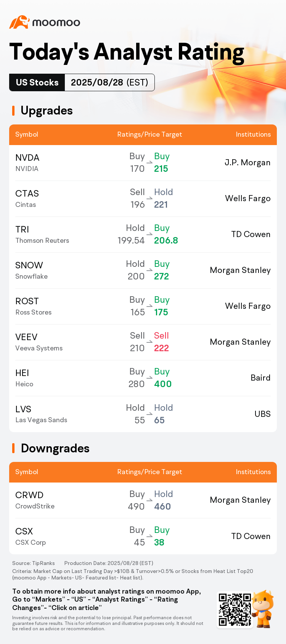This screenshot has height=644, width=286.
Task: Click the green 215 NVDA price target
Action: coord(161,169)
